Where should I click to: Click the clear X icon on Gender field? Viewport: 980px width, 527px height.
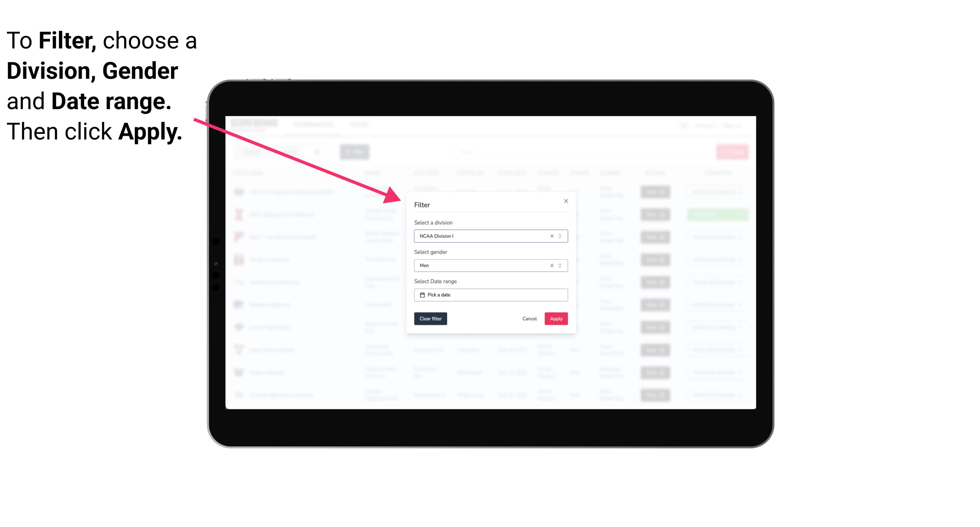551,265
